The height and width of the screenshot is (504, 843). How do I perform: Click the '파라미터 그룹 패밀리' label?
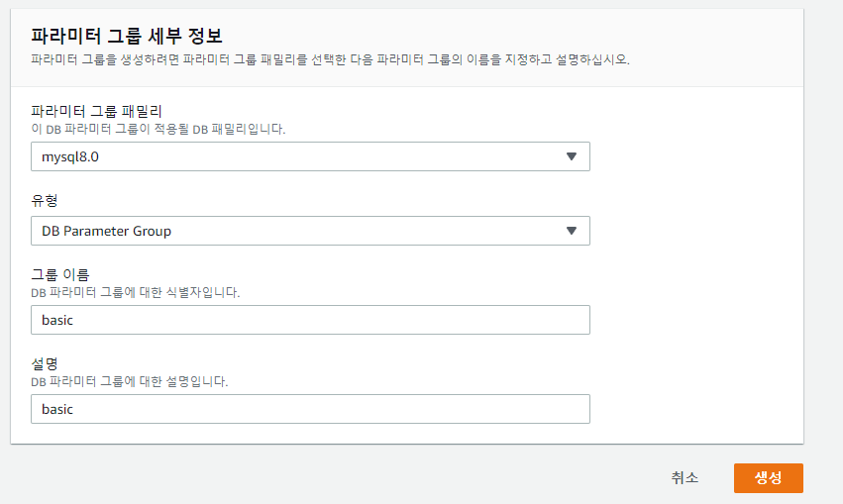96,111
